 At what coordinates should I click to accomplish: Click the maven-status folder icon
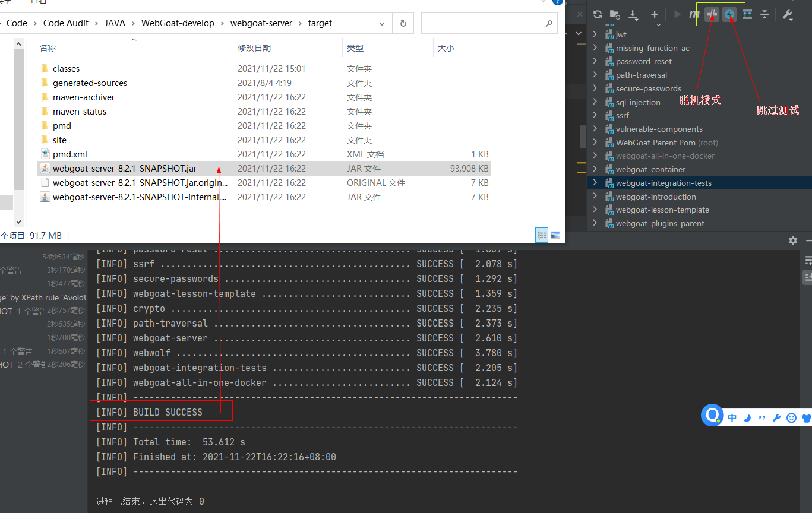pos(45,111)
